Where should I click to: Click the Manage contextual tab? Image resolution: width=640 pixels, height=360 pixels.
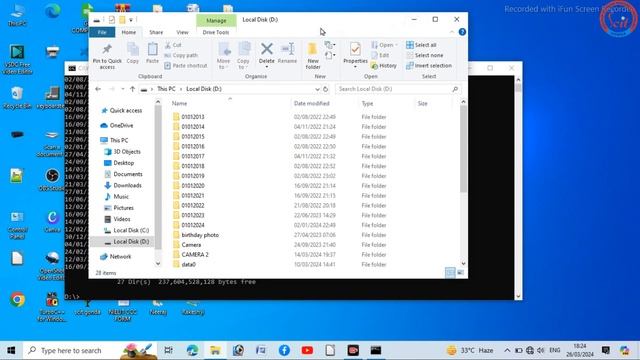click(216, 20)
